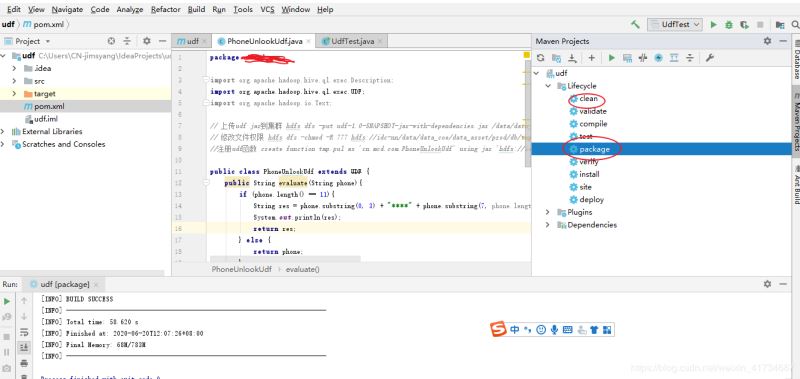Expand the Plugins node in Maven tree
The width and height of the screenshot is (800, 379).
548,212
